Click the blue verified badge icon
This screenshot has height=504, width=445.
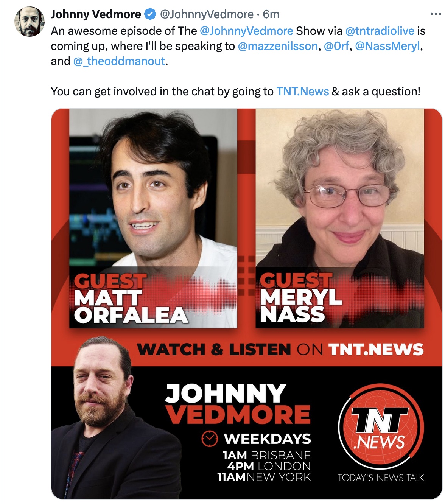pyautogui.click(x=151, y=14)
